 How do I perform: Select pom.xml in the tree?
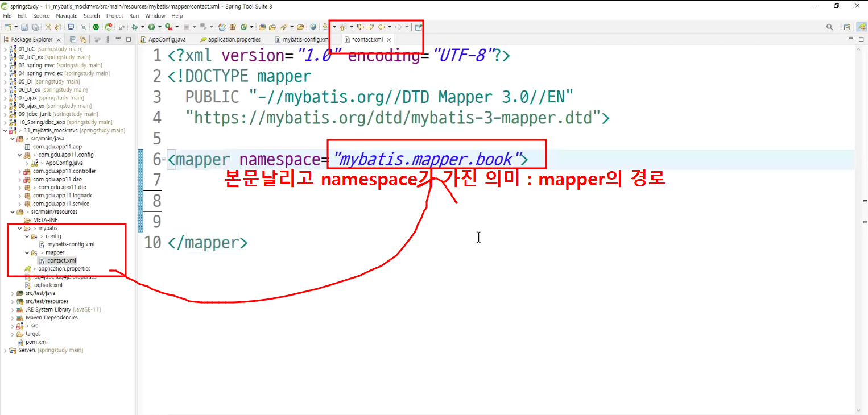click(x=36, y=342)
